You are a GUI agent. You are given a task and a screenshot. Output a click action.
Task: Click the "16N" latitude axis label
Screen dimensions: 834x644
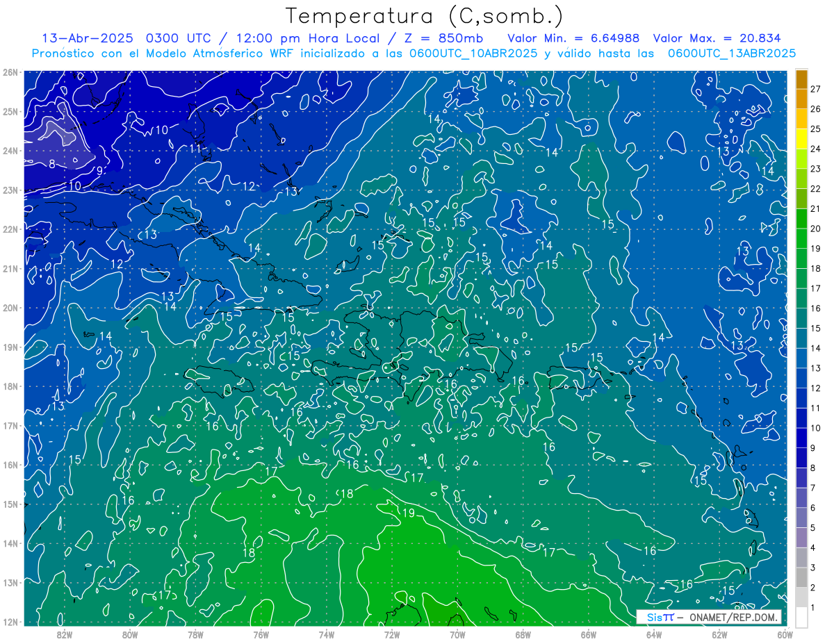pos(10,465)
